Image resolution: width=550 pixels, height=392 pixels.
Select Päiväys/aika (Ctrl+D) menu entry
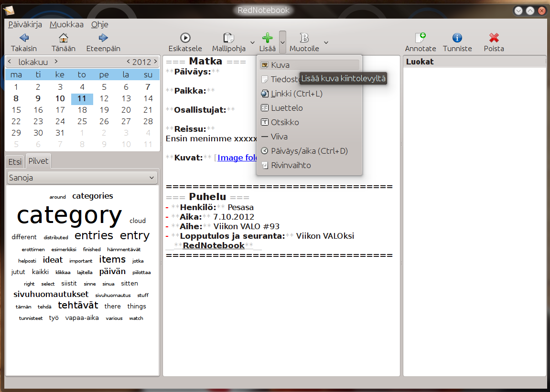309,151
